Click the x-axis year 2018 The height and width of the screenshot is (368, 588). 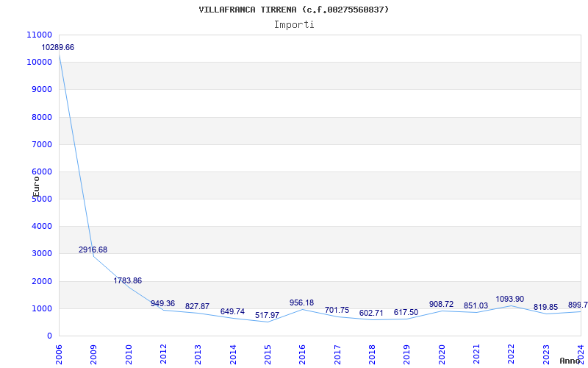pos(372,354)
